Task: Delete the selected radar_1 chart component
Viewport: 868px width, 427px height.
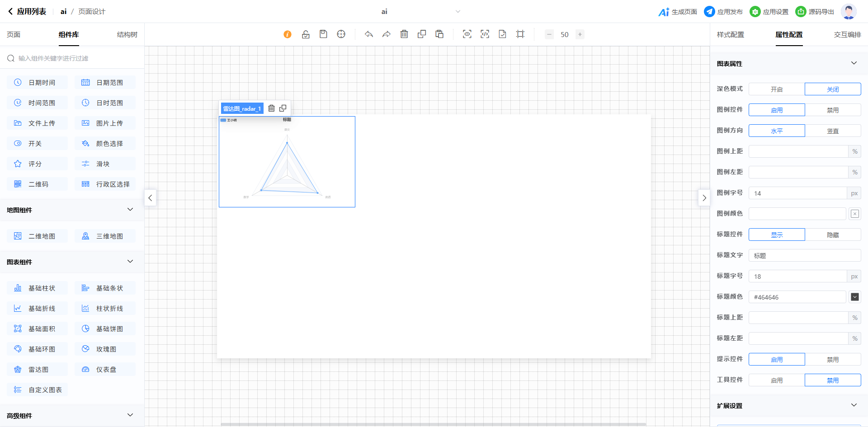Action: 271,108
